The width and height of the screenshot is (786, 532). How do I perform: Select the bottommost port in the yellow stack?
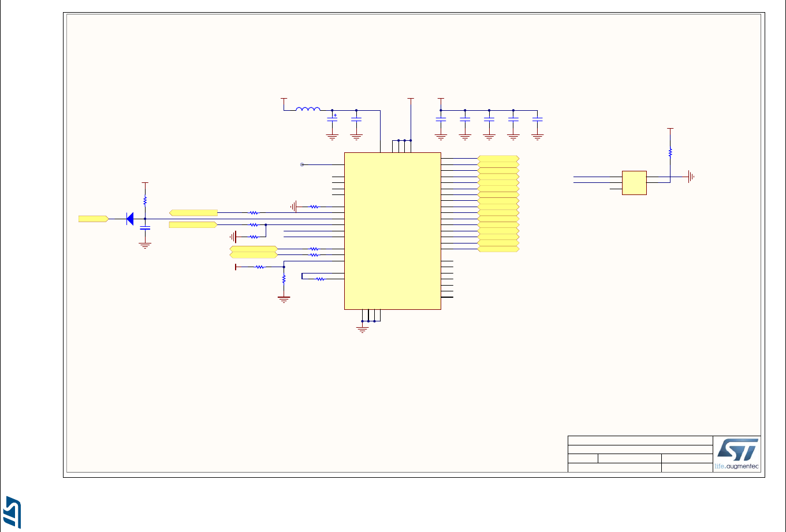click(498, 249)
